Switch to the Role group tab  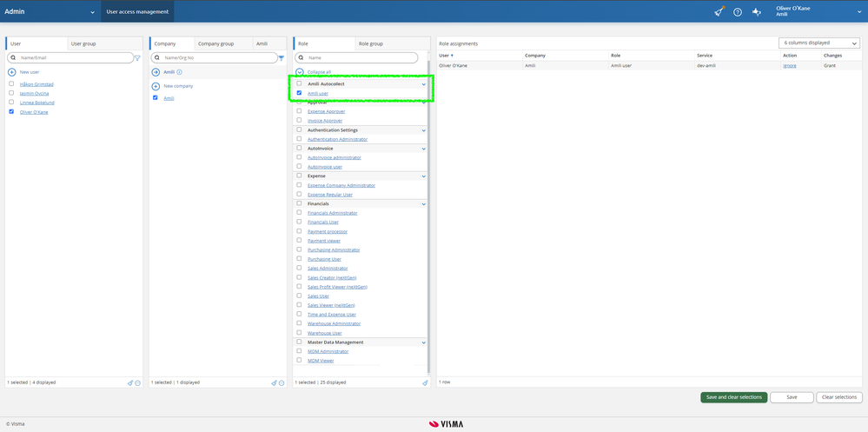tap(393, 43)
